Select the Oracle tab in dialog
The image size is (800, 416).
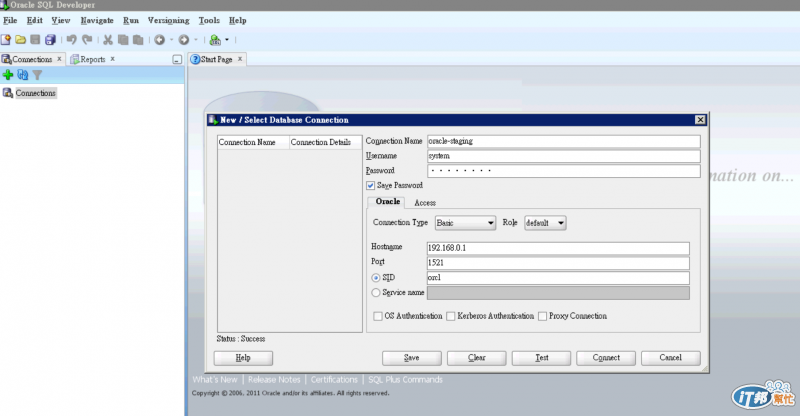click(x=387, y=202)
